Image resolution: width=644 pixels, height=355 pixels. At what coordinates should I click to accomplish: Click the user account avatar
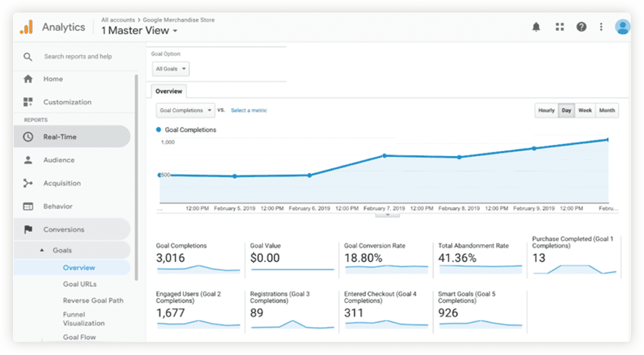(622, 27)
